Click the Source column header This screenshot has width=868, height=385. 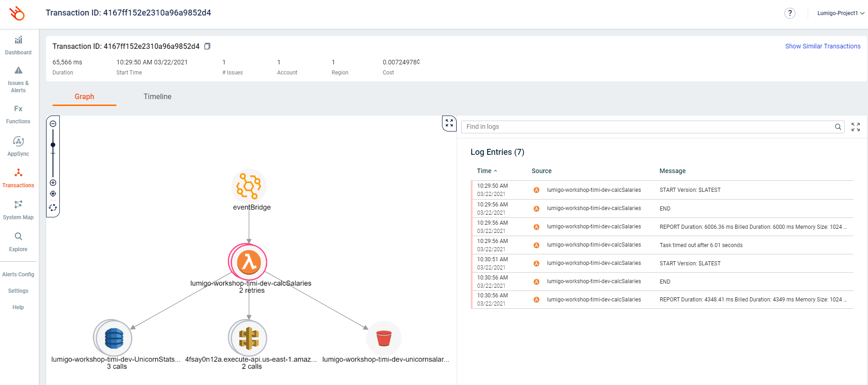[x=542, y=171]
